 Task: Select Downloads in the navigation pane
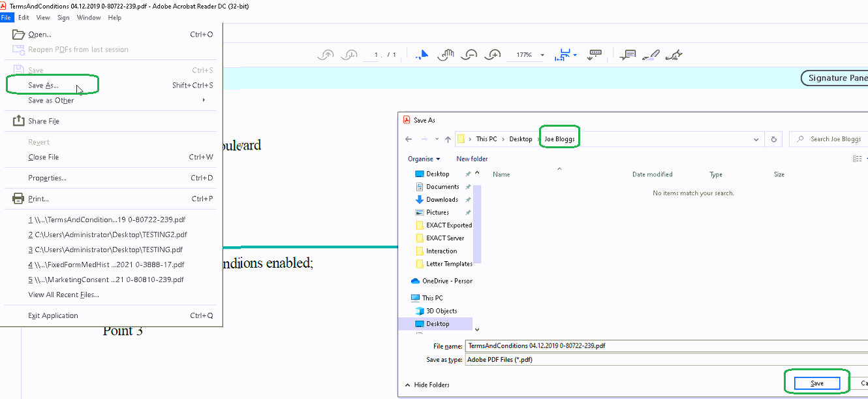[x=442, y=199]
